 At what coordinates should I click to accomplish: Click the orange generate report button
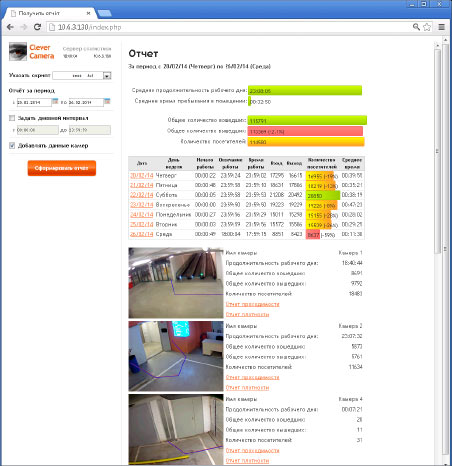tap(62, 168)
